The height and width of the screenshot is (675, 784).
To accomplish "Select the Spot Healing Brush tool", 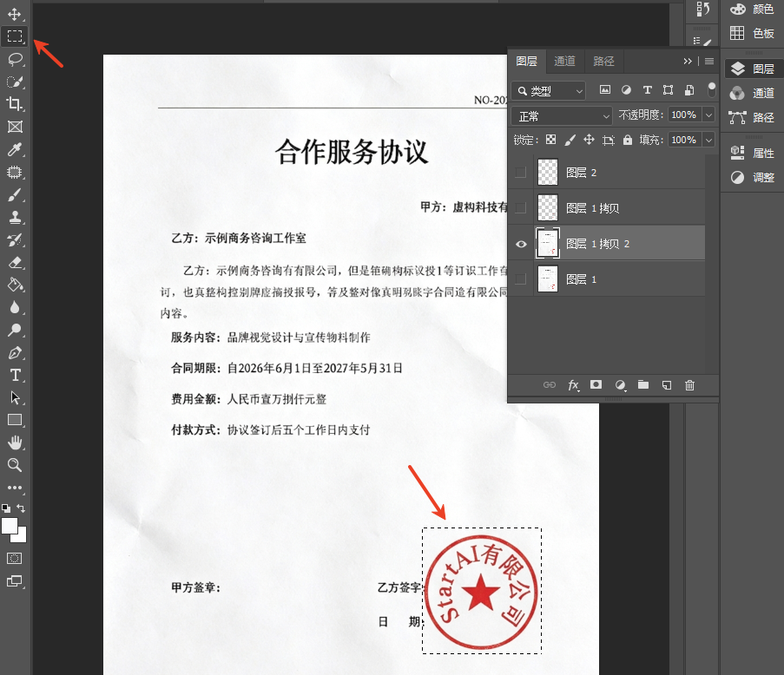I will click(x=15, y=173).
